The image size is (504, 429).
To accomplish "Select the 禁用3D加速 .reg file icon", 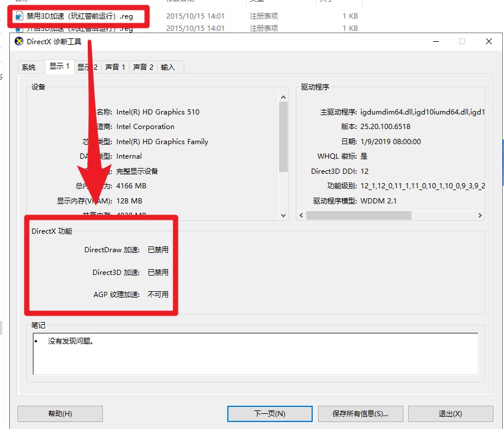I will click(19, 16).
